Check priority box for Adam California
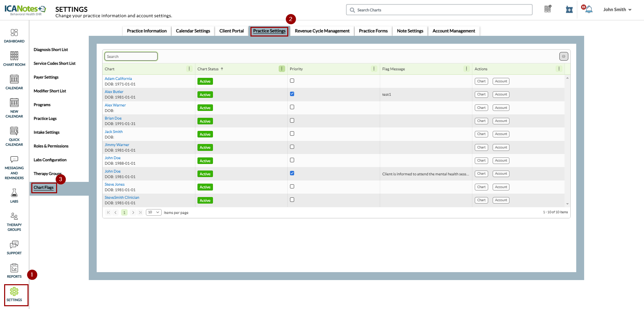The height and width of the screenshot is (309, 644). tap(292, 81)
